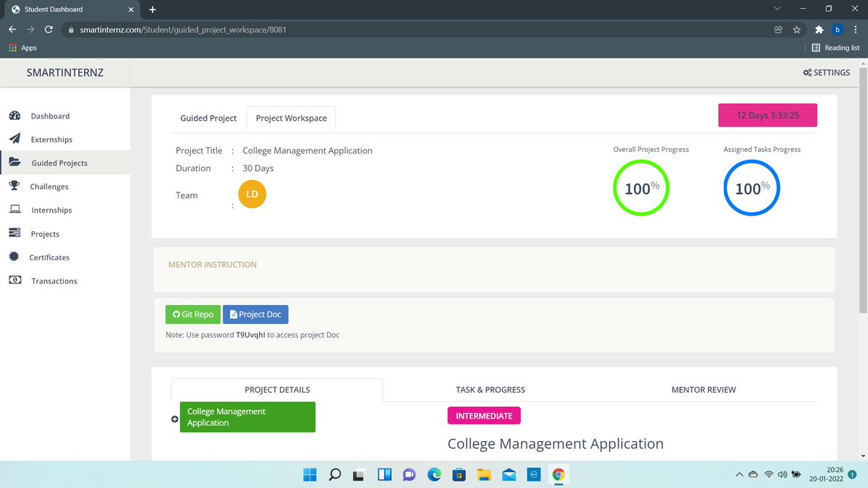
Task: Select Guided Projects in the sidebar
Action: click(x=59, y=163)
